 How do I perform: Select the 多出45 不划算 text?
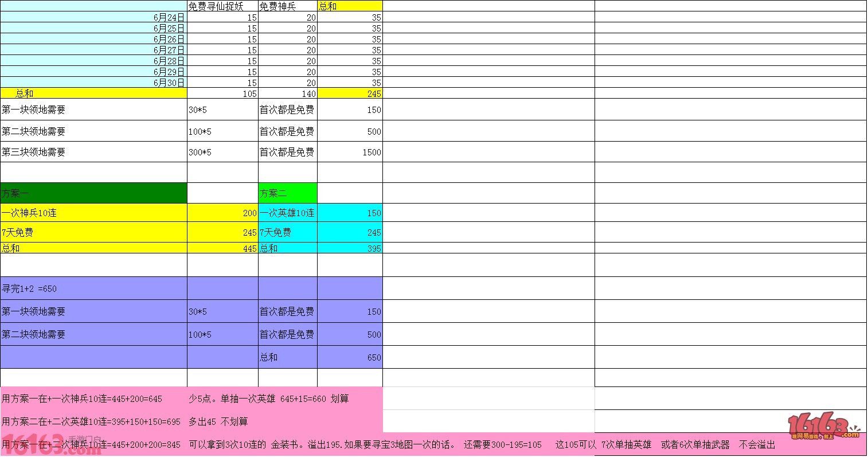218,421
